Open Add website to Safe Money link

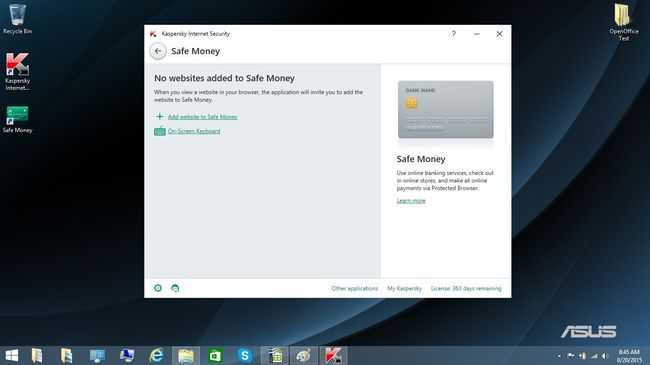203,117
